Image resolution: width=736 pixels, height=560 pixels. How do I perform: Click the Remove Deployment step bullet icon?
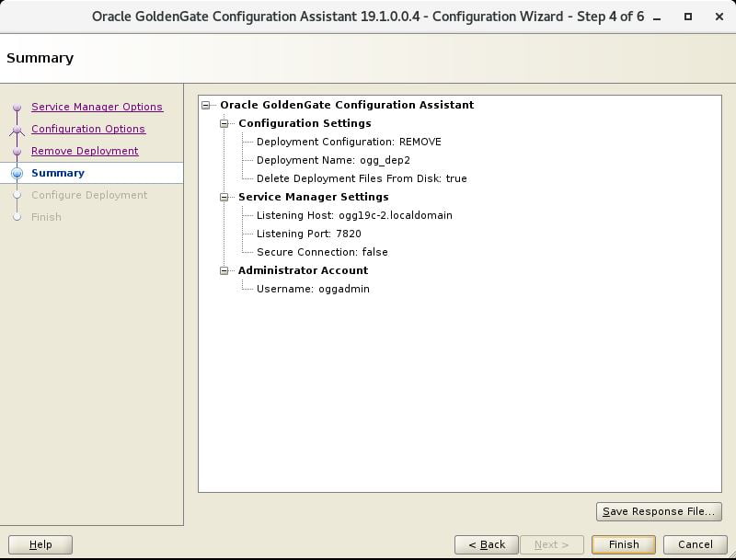click(17, 152)
